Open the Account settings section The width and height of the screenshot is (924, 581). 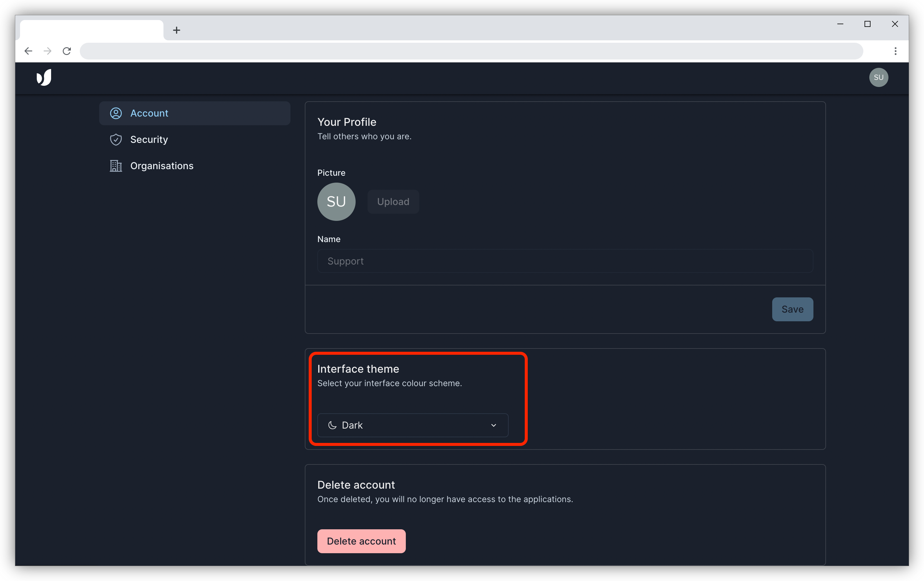195,113
